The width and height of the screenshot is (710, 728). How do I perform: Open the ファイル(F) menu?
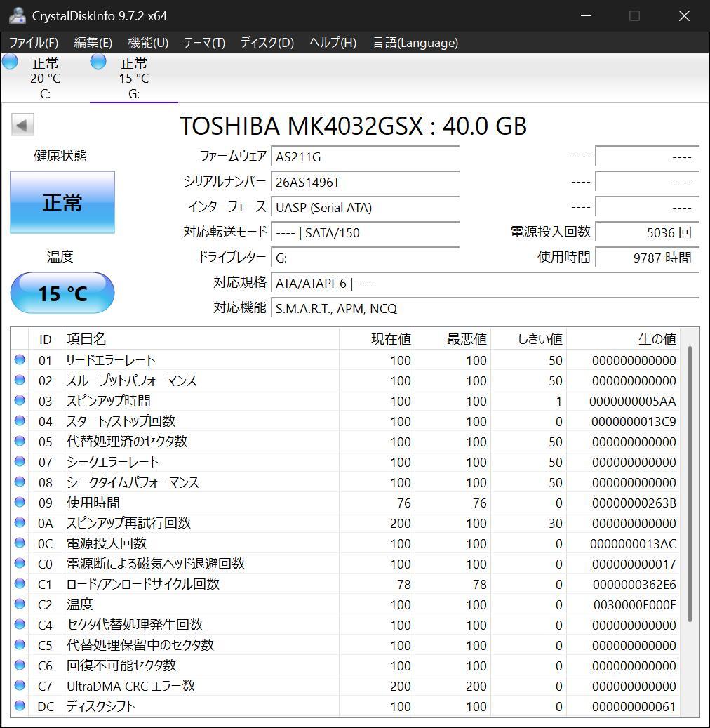tap(33, 43)
